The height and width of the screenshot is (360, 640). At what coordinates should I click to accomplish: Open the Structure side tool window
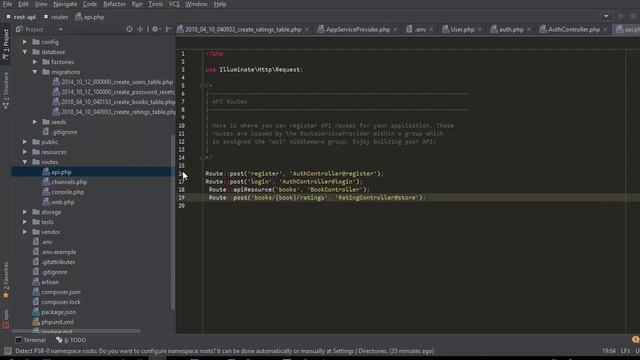pyautogui.click(x=6, y=90)
